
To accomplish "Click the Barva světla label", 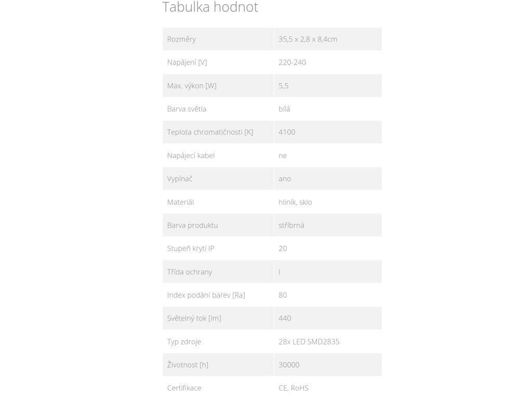I will [187, 109].
